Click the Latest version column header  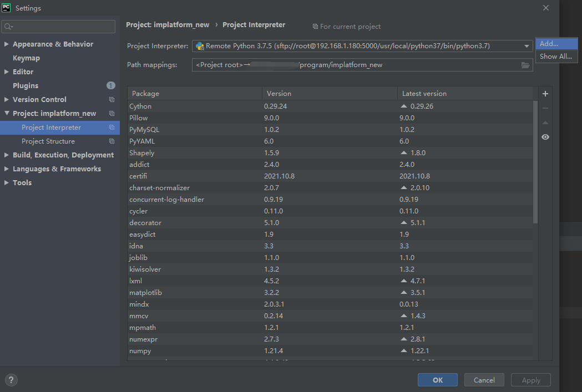click(x=465, y=94)
